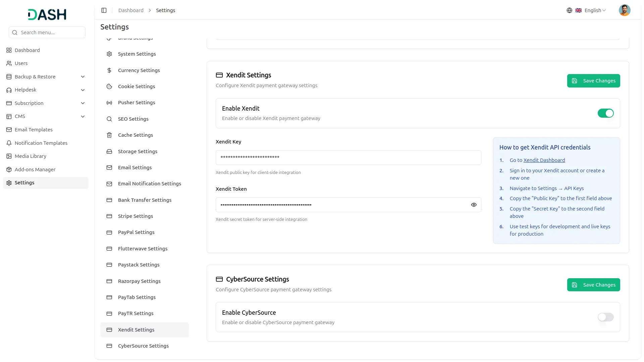The width and height of the screenshot is (644, 362).
Task: Open Email Templates from sidebar
Action: click(34, 130)
